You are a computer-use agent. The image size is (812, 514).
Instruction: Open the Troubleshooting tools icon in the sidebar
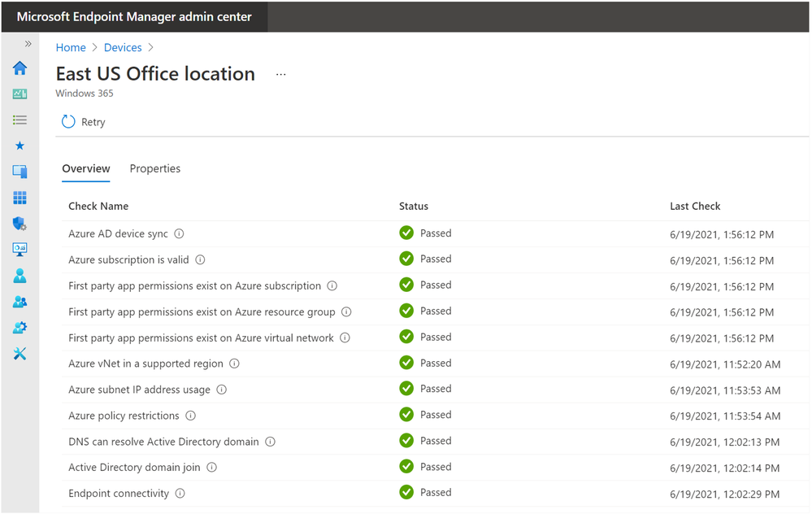pos(20,353)
